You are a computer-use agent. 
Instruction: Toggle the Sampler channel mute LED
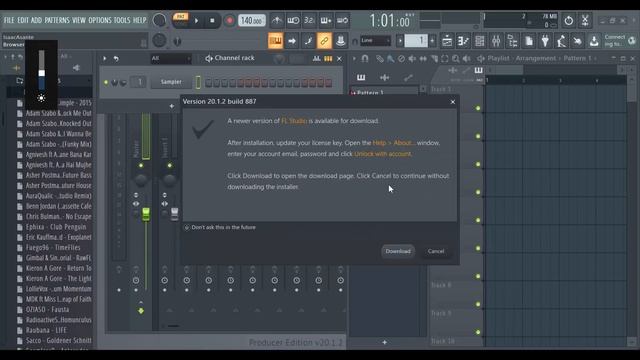(x=106, y=83)
